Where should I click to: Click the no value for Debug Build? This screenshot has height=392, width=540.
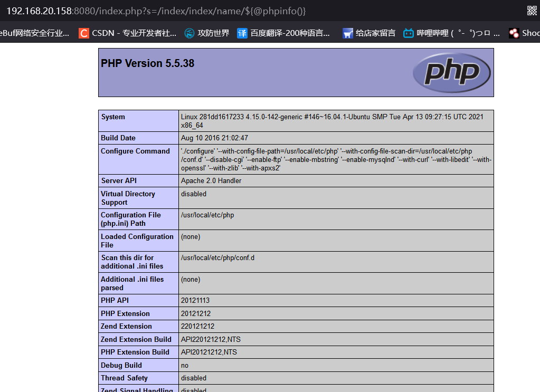(185, 366)
